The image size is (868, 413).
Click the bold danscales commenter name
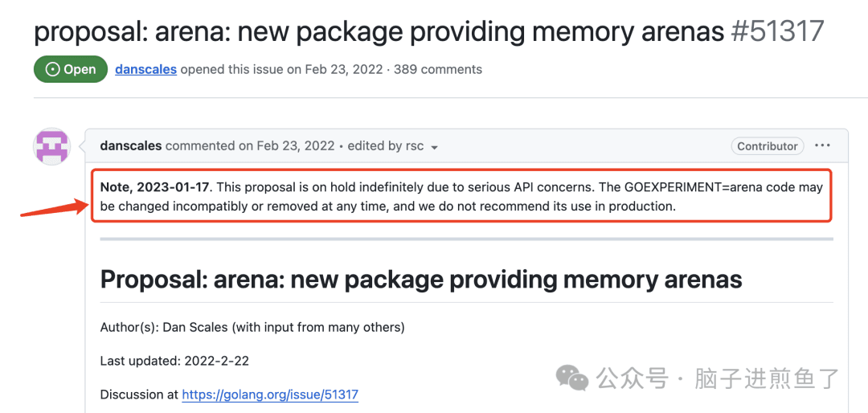(x=131, y=146)
